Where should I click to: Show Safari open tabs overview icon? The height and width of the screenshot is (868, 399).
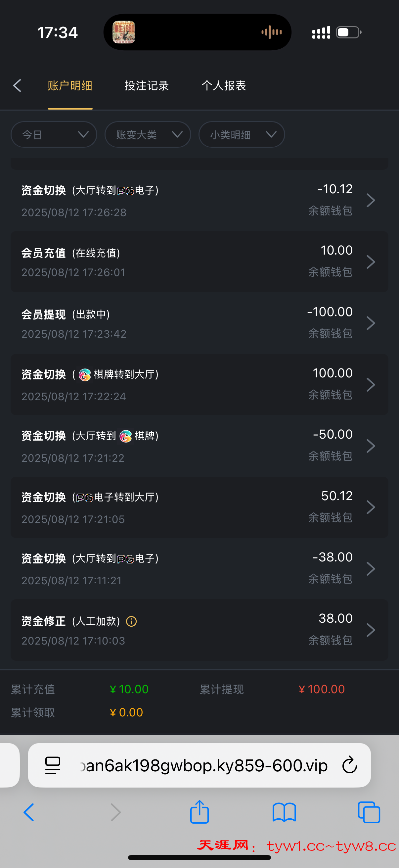click(x=369, y=812)
